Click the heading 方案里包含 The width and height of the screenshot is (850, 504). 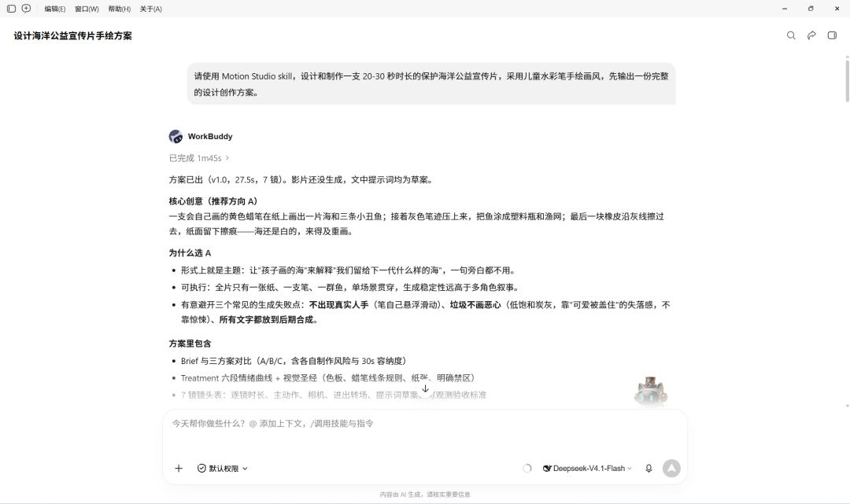[x=190, y=344]
